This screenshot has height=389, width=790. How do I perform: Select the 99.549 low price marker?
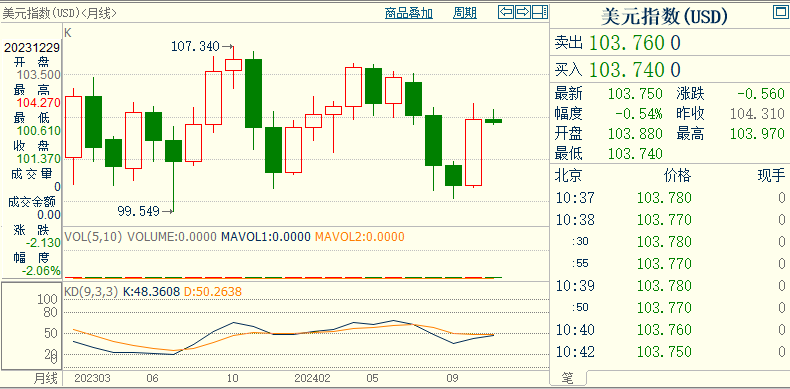tap(138, 211)
